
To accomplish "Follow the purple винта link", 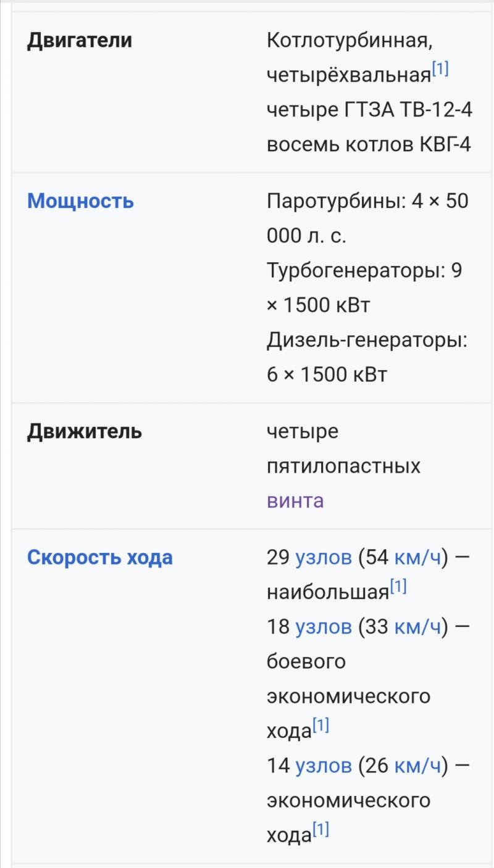I will pyautogui.click(x=295, y=500).
